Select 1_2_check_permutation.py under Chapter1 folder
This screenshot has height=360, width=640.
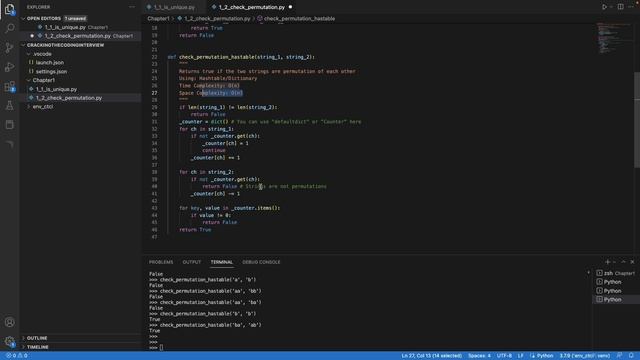(69, 98)
